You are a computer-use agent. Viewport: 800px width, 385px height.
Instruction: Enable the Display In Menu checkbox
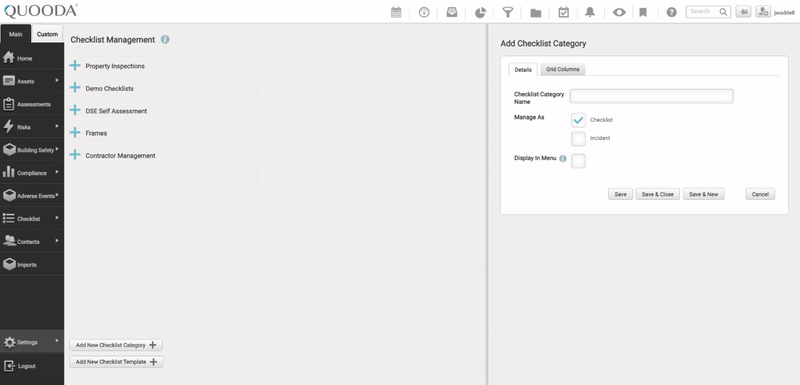tap(578, 161)
